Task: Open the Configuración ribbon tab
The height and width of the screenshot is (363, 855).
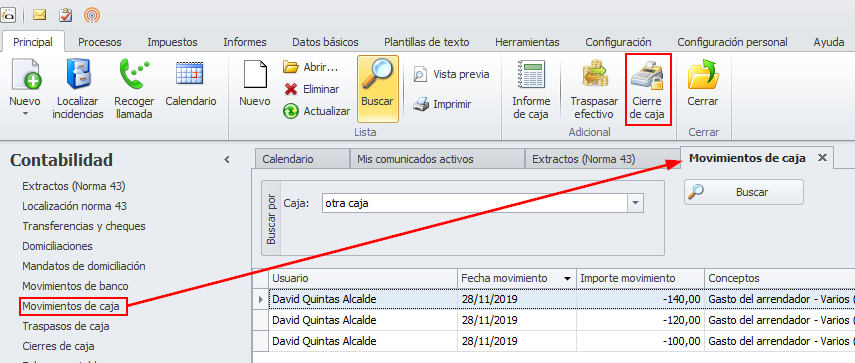Action: point(618,42)
